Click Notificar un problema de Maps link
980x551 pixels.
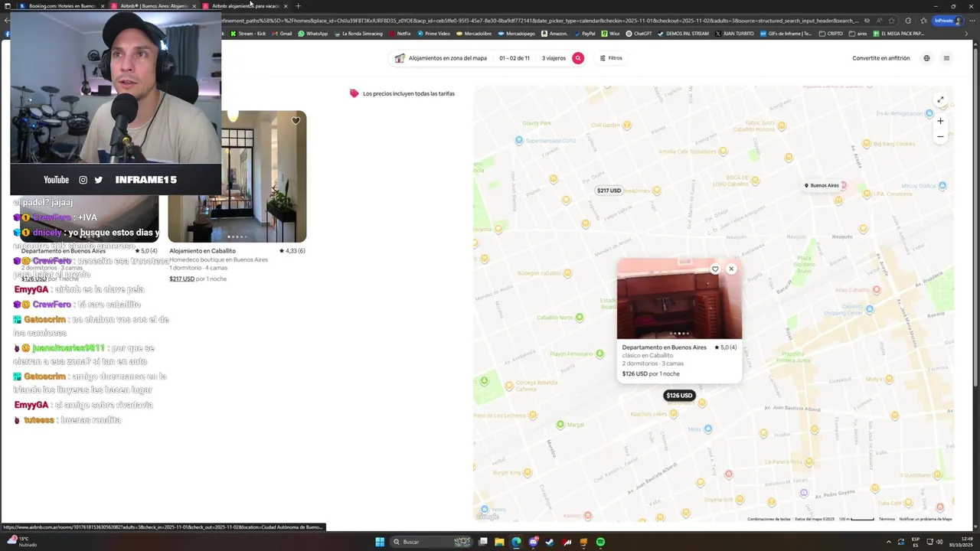(926, 519)
